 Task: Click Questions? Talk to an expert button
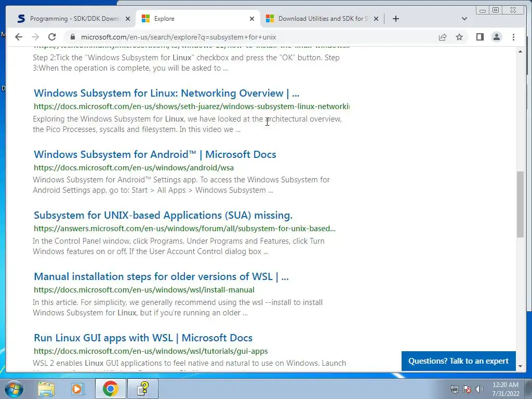458,361
